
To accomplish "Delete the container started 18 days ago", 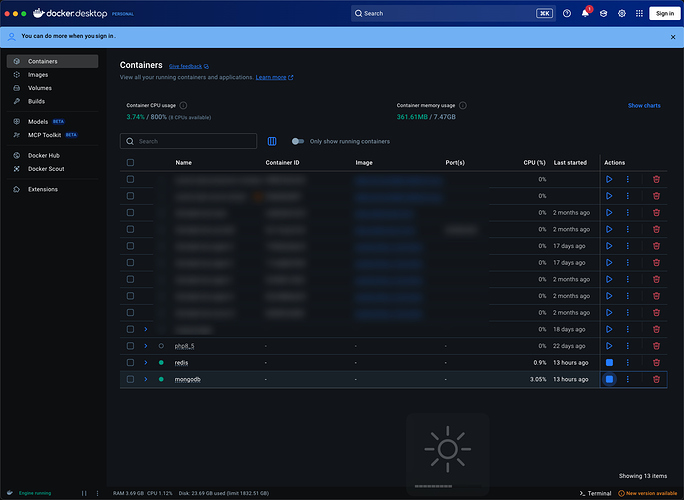I will click(656, 329).
